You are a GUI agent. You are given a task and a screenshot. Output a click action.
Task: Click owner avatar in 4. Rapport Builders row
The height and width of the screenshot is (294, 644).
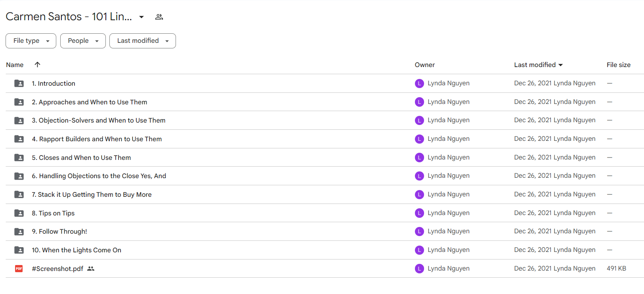pyautogui.click(x=419, y=139)
